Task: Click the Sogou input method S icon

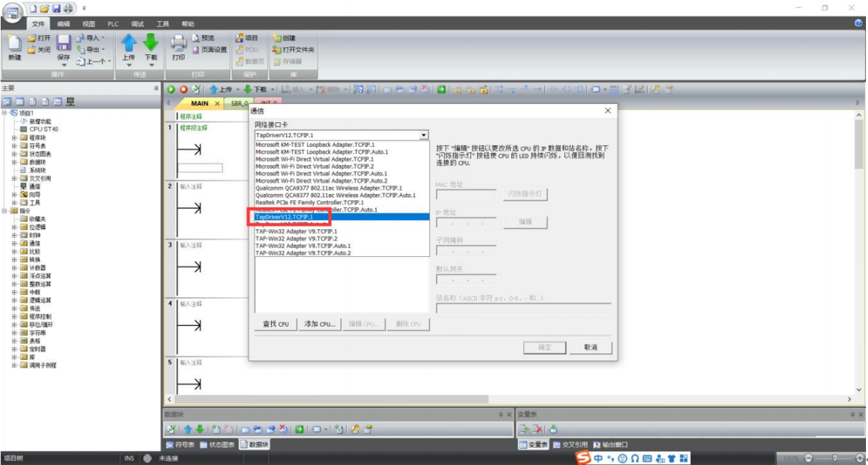Action: [x=583, y=458]
